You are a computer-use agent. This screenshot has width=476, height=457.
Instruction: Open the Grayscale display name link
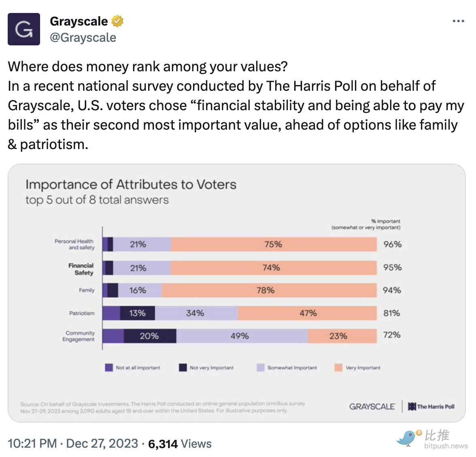tap(79, 21)
